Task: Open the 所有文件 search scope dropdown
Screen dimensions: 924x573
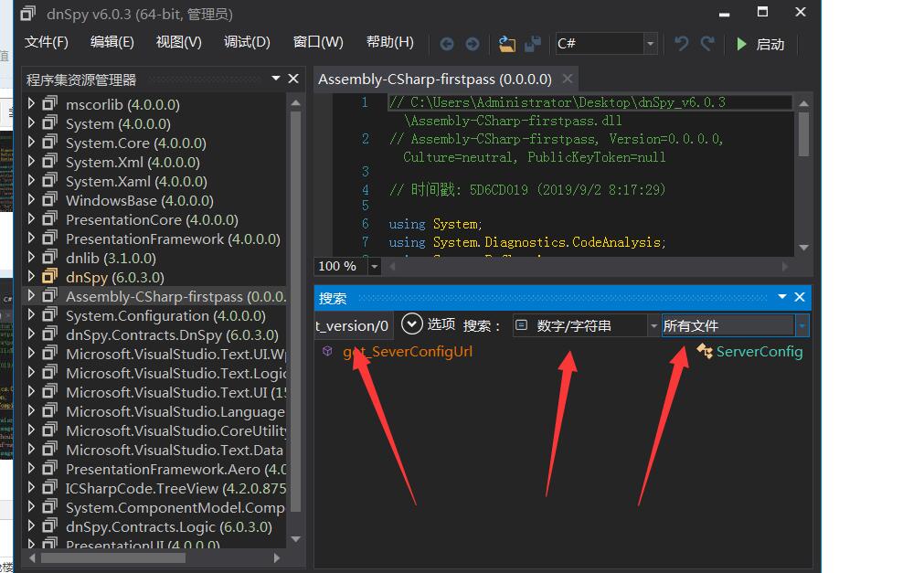Action: click(802, 325)
